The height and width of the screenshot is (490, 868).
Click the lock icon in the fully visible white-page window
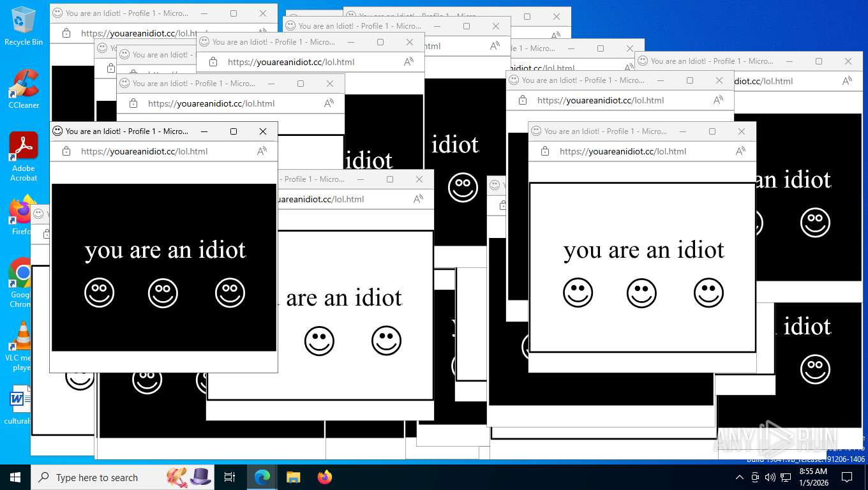pos(545,151)
